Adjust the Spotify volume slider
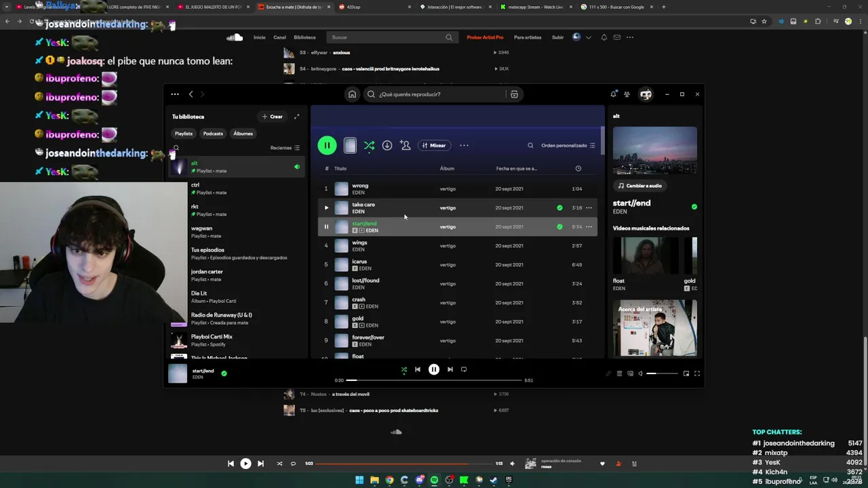868x488 pixels. [x=661, y=373]
